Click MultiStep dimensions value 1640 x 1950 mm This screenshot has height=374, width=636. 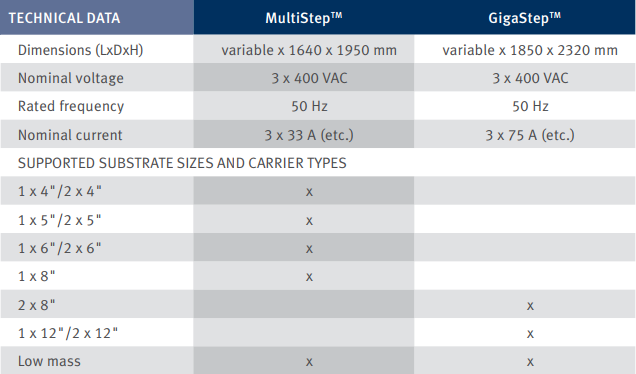[x=309, y=50]
